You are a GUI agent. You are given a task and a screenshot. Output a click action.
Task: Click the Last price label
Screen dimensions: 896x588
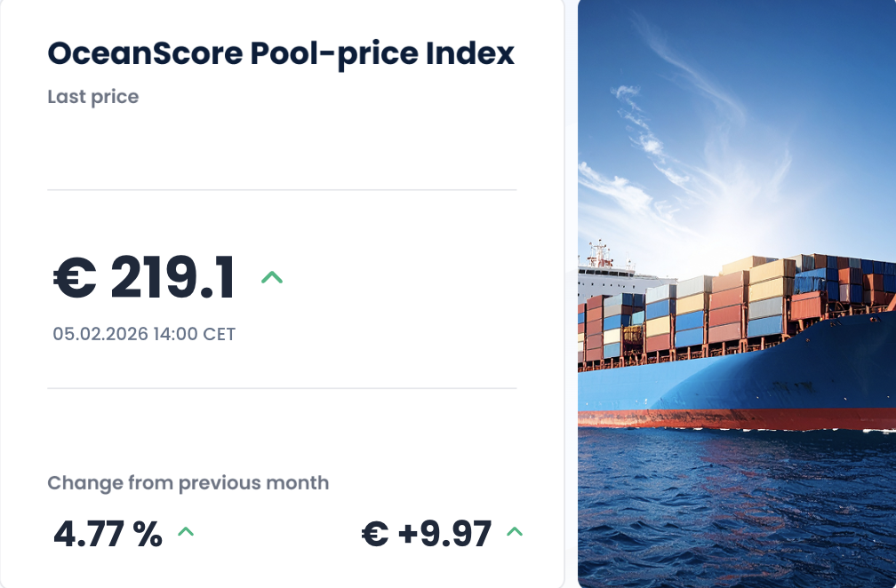click(93, 96)
